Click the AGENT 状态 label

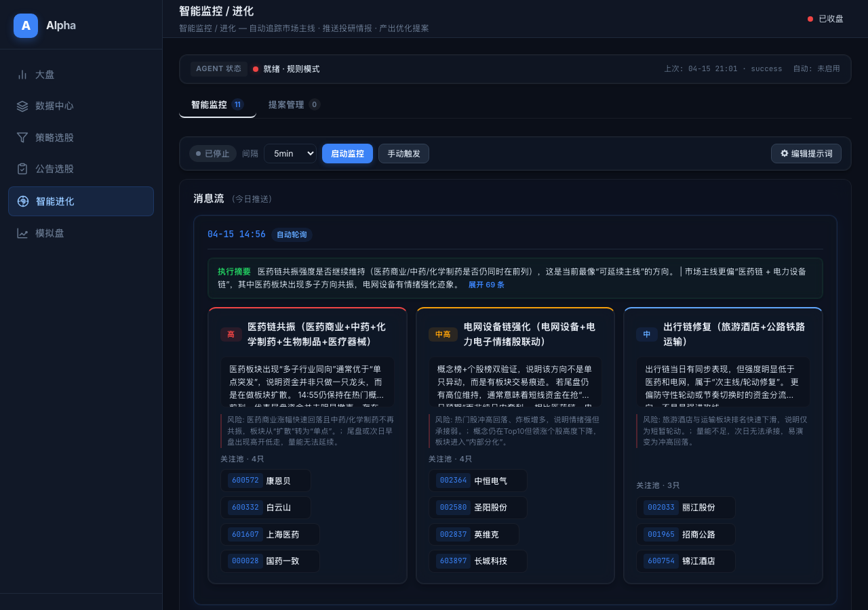pos(218,69)
